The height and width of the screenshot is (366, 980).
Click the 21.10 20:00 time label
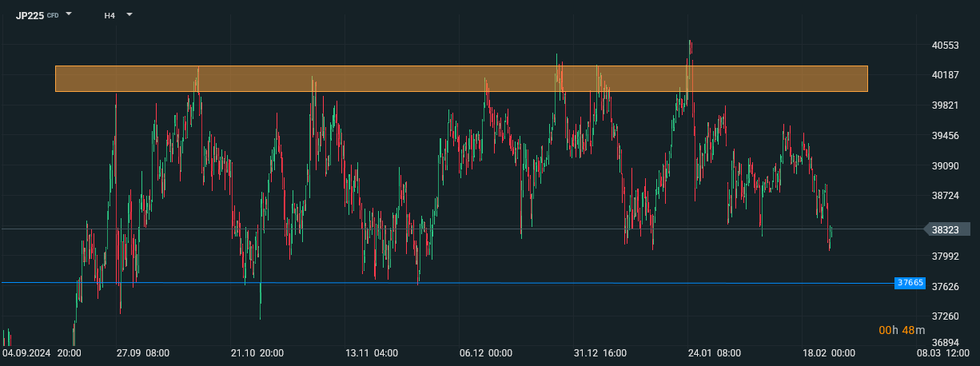point(258,353)
